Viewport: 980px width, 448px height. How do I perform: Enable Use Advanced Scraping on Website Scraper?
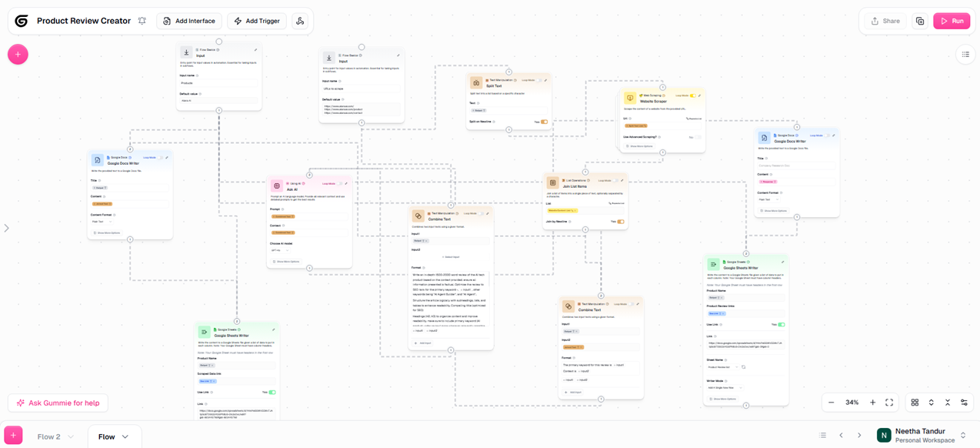(698, 137)
